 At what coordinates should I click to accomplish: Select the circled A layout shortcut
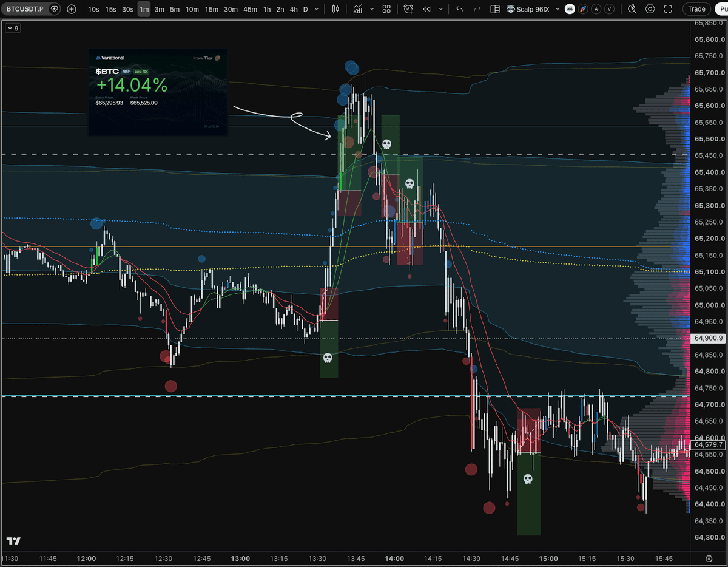(596, 9)
